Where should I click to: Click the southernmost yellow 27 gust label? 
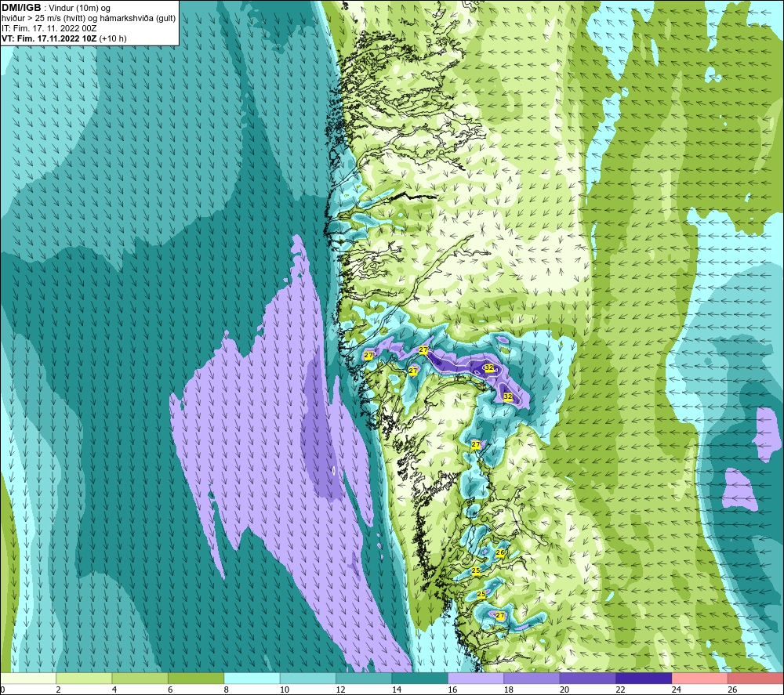pos(500,616)
